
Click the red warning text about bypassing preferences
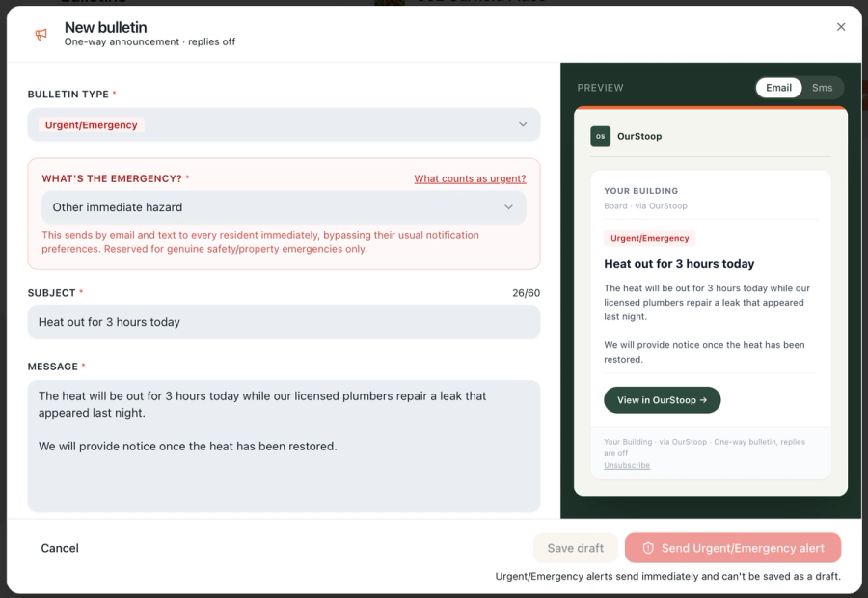[x=260, y=242]
